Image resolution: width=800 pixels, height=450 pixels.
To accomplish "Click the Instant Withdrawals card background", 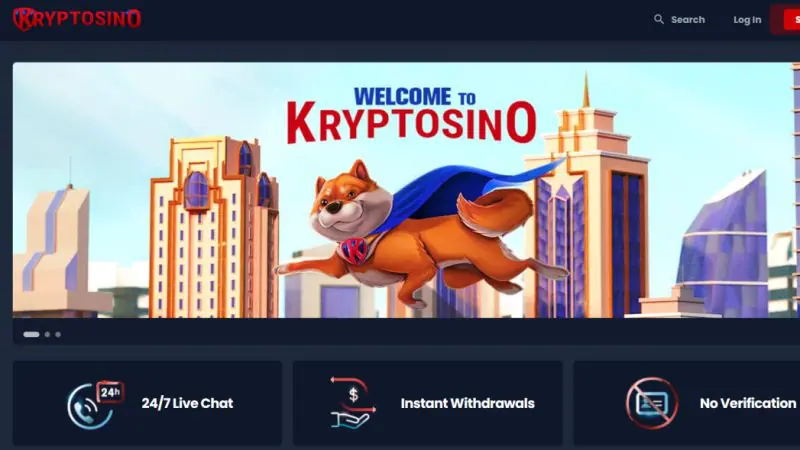I will tap(428, 403).
